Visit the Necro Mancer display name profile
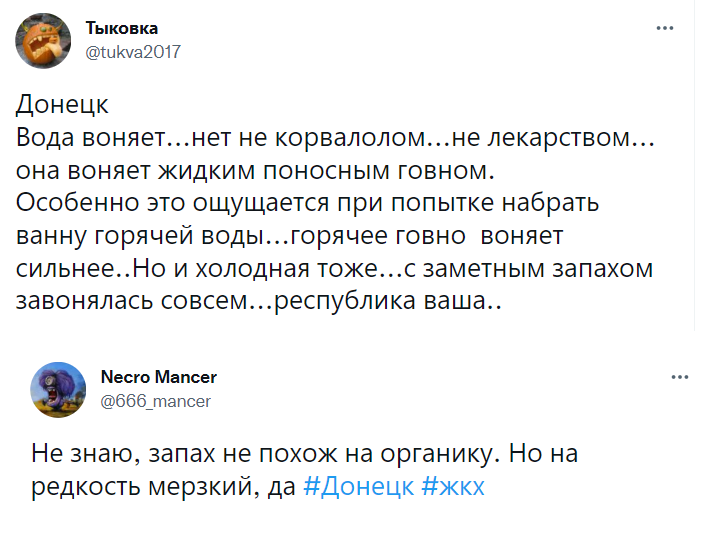The height and width of the screenshot is (560, 711). click(x=159, y=377)
